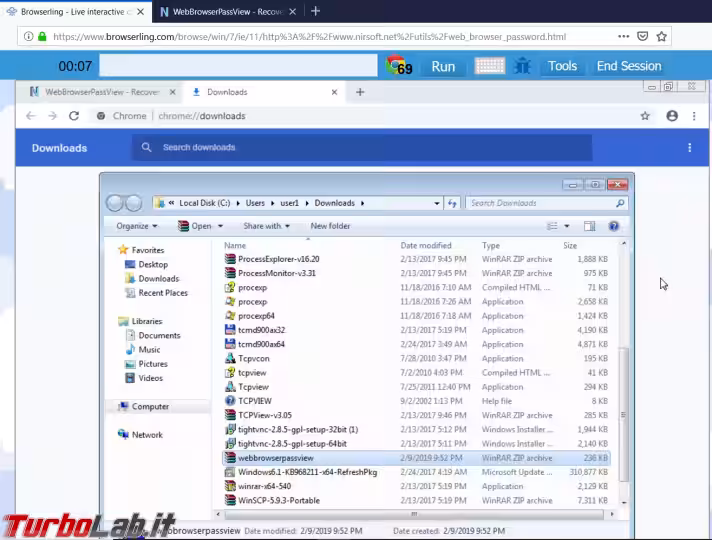
Task: Open Downloads page more-actions menu
Action: pyautogui.click(x=689, y=148)
